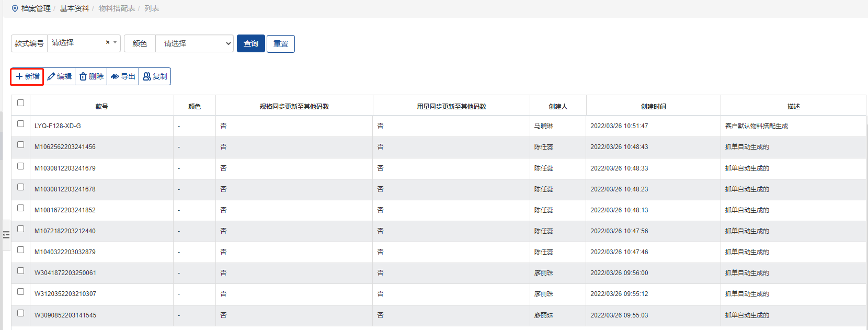The height and width of the screenshot is (330, 868).
Task: Toggle the select-all checkbox in table header
Action: coord(21,103)
